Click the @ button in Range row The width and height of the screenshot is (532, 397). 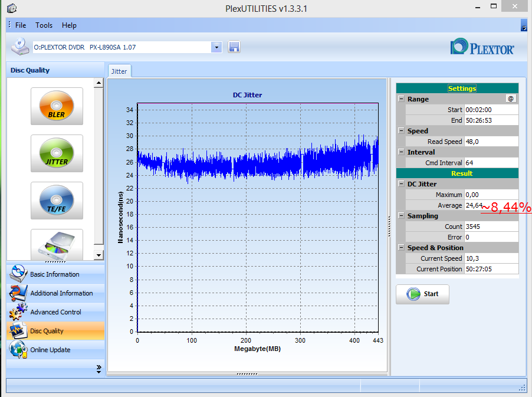[x=511, y=99]
